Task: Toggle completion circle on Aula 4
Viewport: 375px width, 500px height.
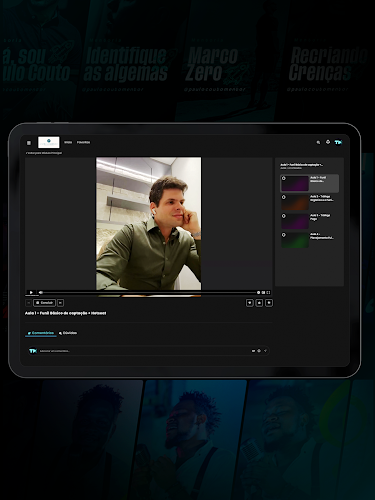Action: pyautogui.click(x=284, y=235)
